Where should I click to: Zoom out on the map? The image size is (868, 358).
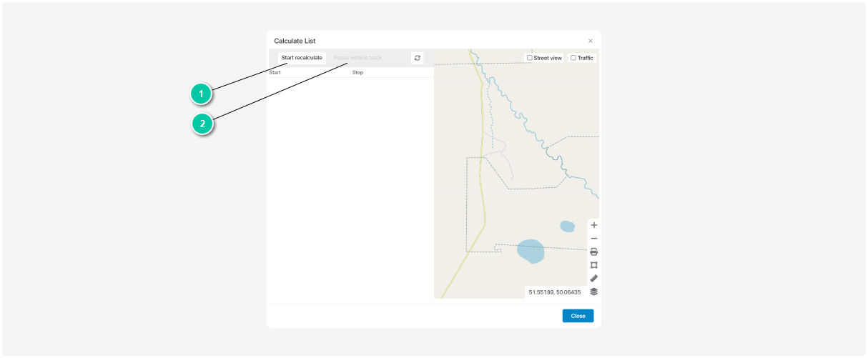593,239
